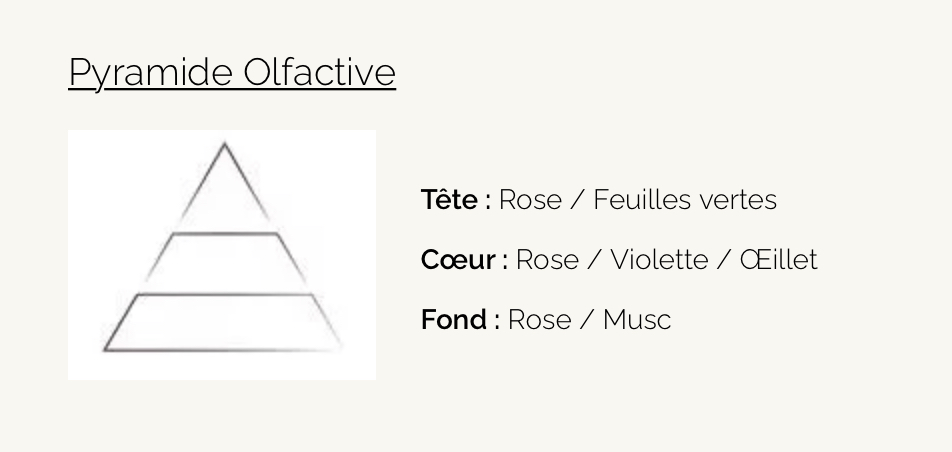Click the slash between Violette and Œillet
Image resolution: width=952 pixels, height=452 pixels.
(x=724, y=259)
